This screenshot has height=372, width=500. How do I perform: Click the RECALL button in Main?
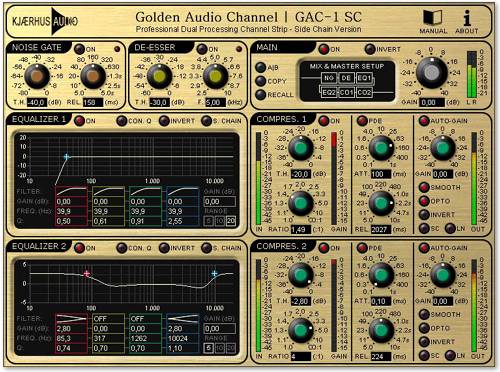261,95
